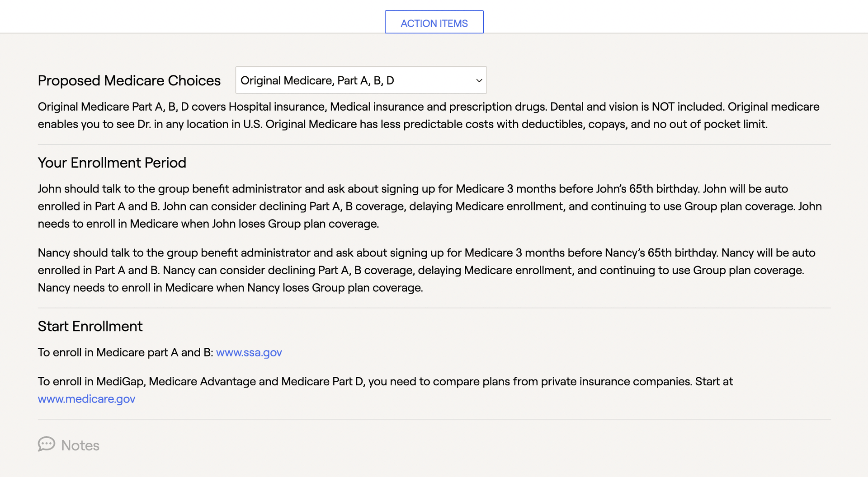The image size is (868, 477).
Task: Visit the www.medicare.gov link
Action: tap(86, 399)
